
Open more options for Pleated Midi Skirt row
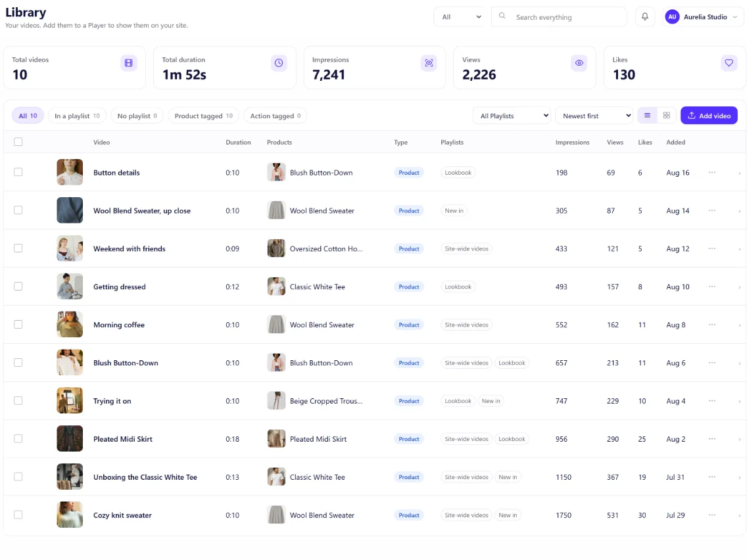point(711,439)
